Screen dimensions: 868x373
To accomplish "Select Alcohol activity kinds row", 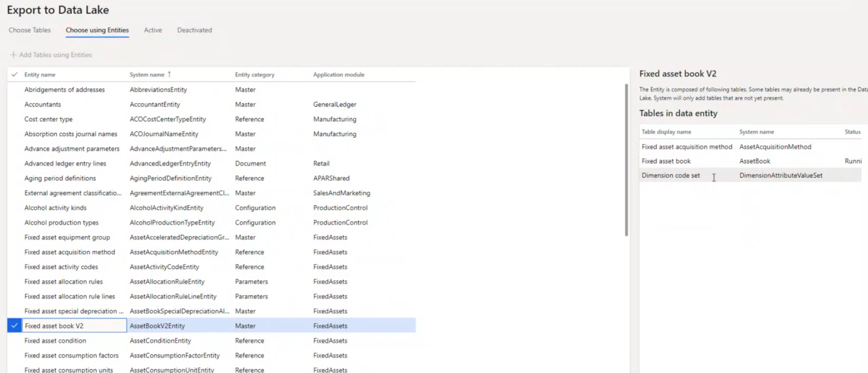I will (x=211, y=207).
